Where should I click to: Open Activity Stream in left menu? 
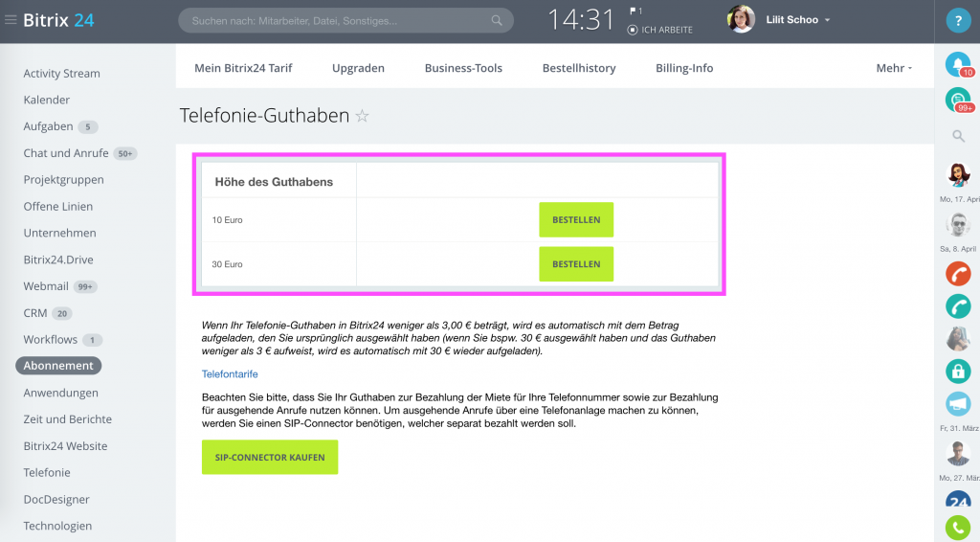point(62,73)
